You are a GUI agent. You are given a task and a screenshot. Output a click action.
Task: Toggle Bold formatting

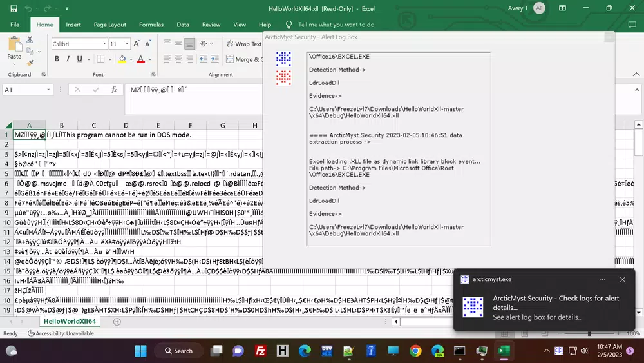[57, 59]
